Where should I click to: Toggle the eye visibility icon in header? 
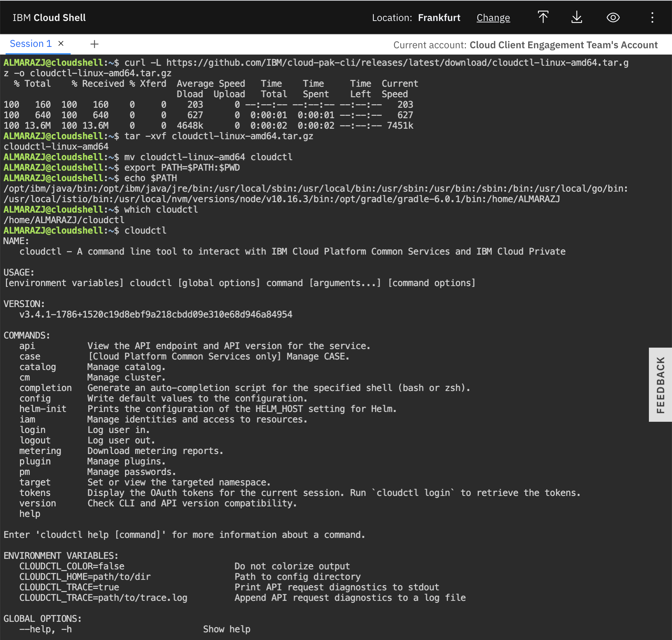[x=613, y=17]
